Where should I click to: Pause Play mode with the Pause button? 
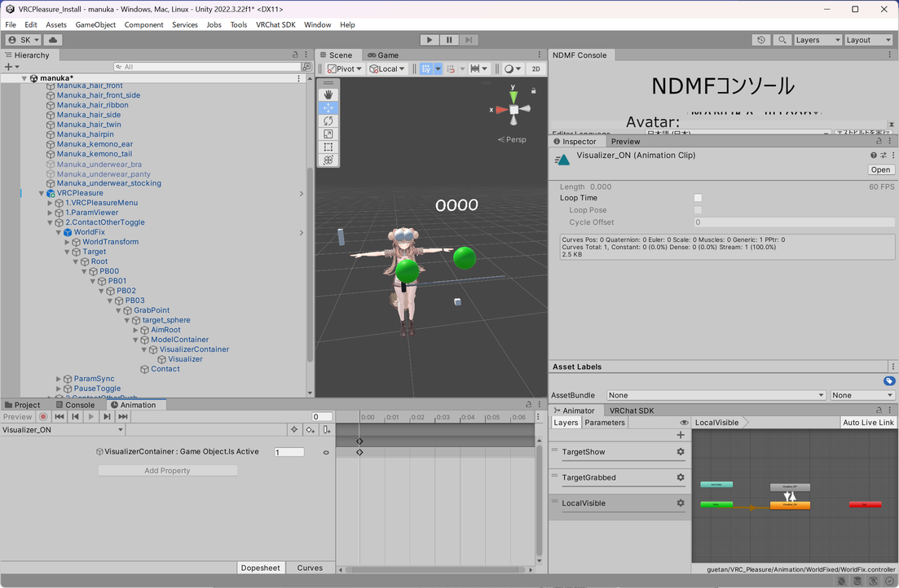click(449, 40)
